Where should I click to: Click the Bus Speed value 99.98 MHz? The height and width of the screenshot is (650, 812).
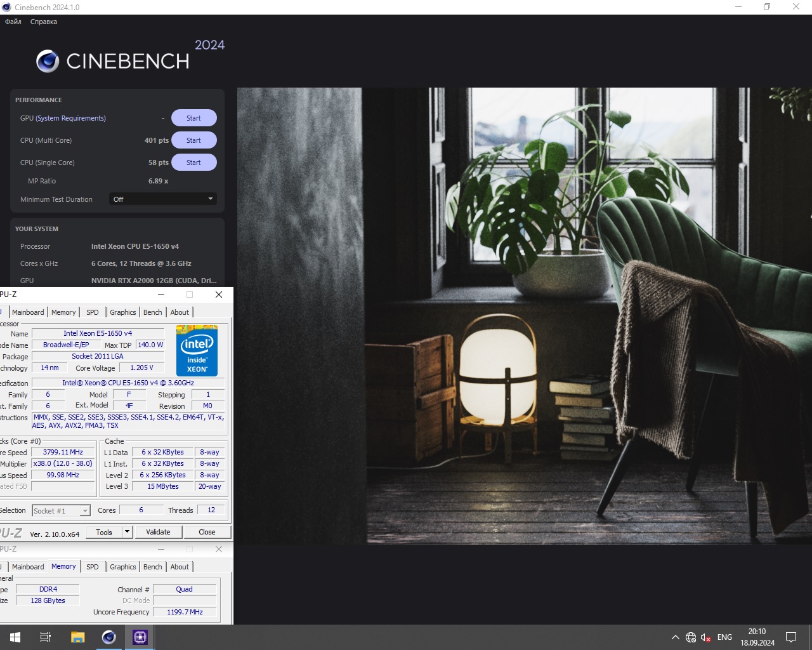(x=63, y=475)
